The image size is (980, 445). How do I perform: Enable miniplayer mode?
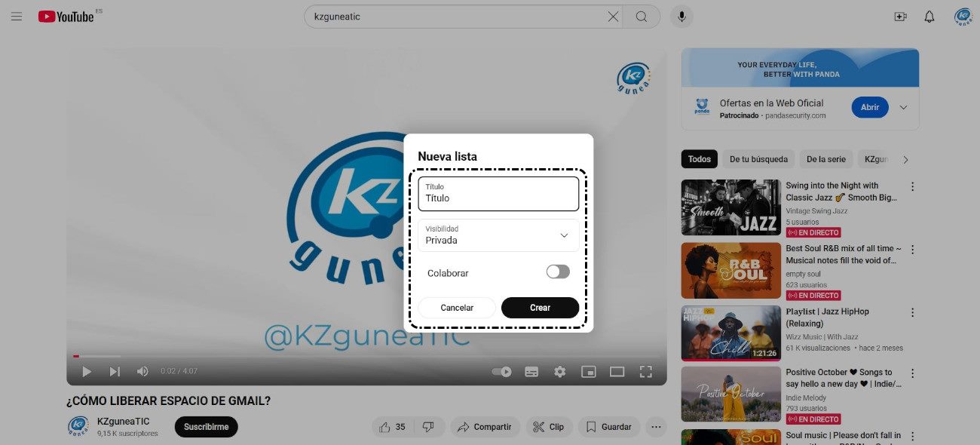(588, 371)
